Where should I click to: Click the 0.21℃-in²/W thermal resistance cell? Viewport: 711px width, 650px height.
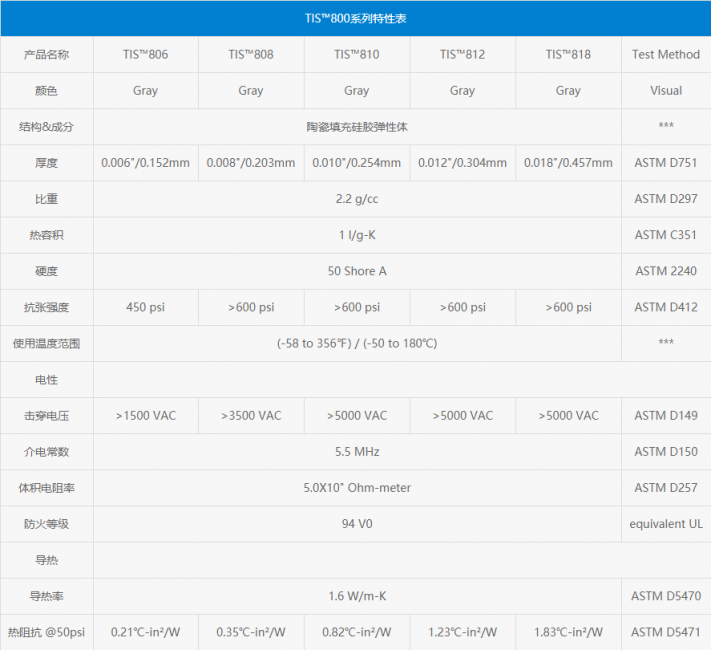(145, 632)
